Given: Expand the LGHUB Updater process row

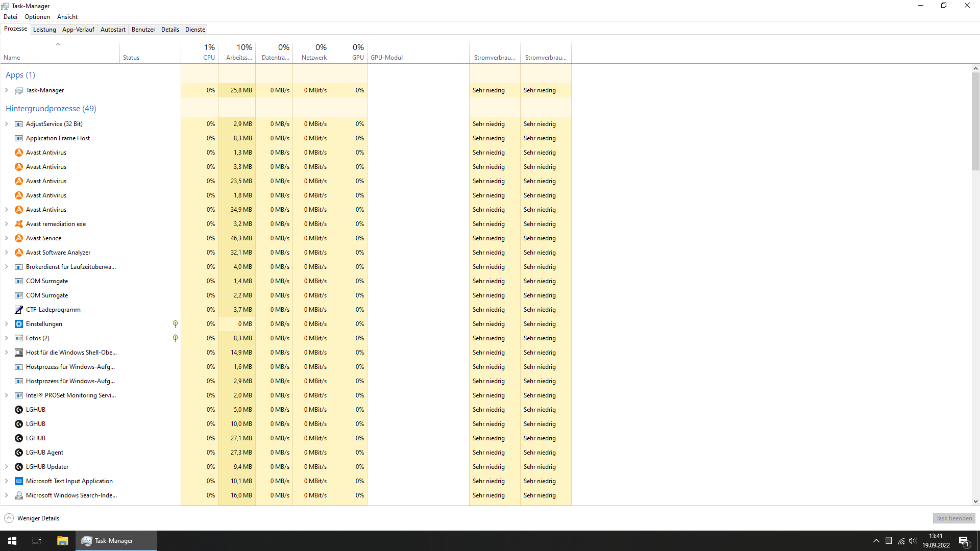Looking at the screenshot, I should click(x=7, y=467).
